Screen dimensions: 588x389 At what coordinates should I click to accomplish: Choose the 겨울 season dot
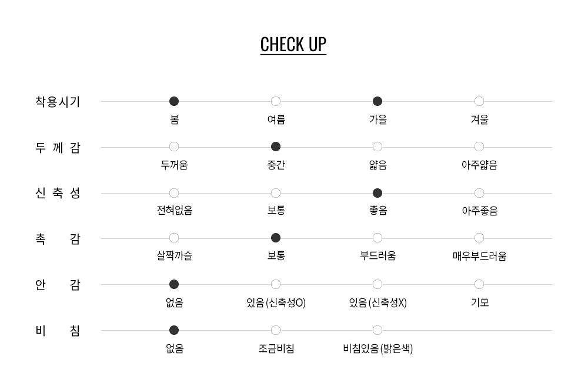[479, 101]
